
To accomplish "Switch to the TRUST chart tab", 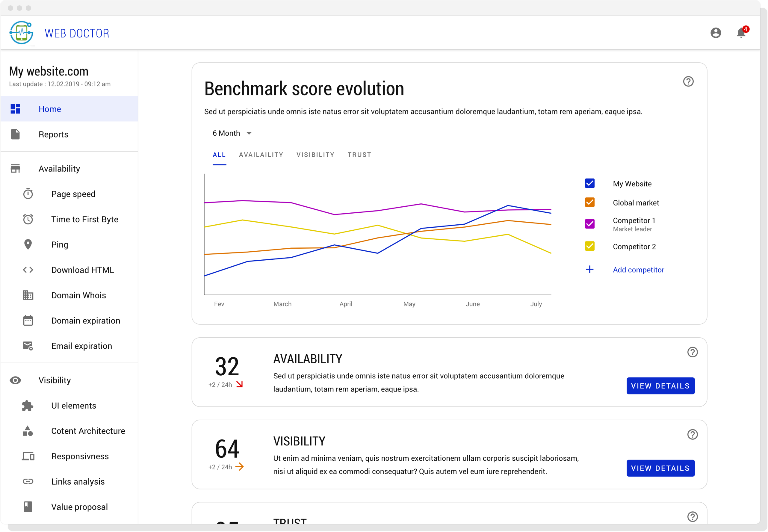I will pyautogui.click(x=359, y=155).
